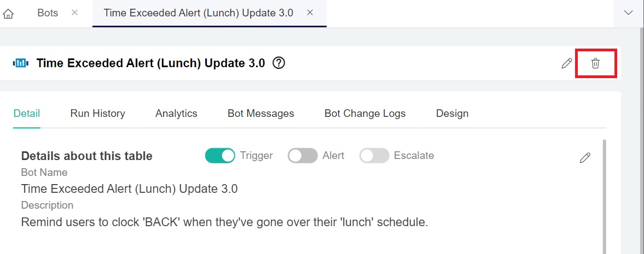Select the Detail tab
This screenshot has height=254, width=644.
[27, 114]
